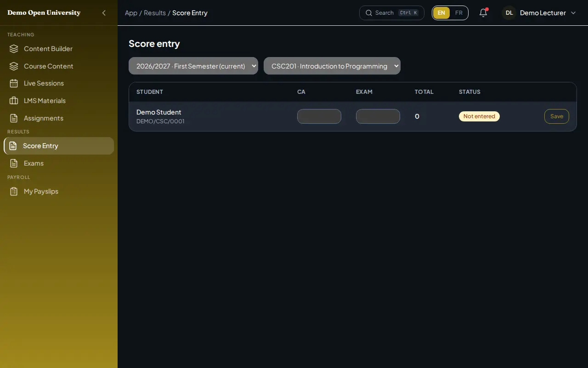
Task: Click the Score Entry breadcrumb text
Action: [x=190, y=13]
